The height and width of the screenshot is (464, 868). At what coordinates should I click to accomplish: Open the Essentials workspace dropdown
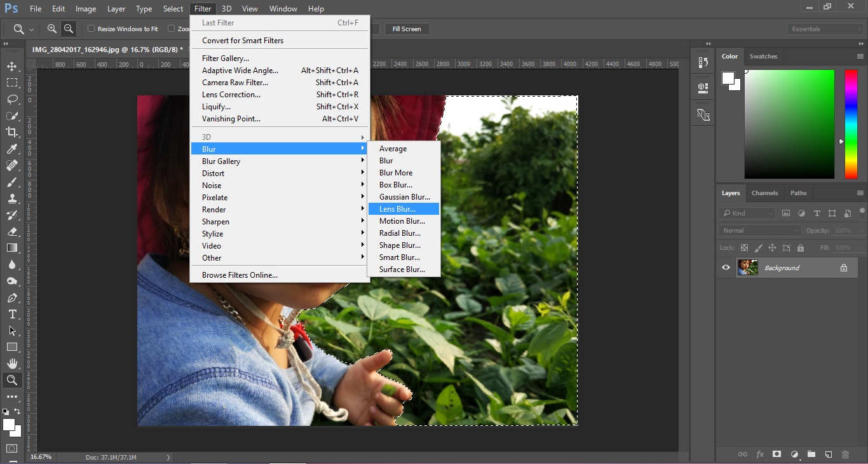825,29
